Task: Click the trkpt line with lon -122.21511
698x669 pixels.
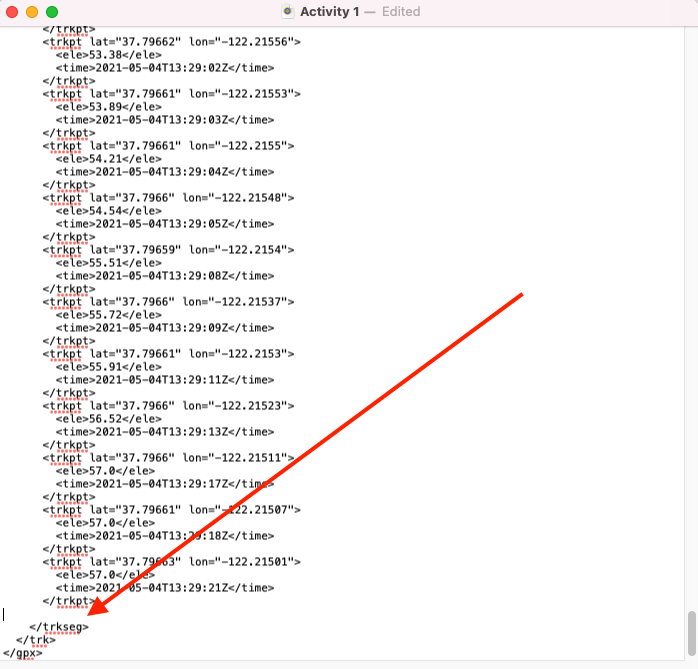Action: tap(168, 458)
